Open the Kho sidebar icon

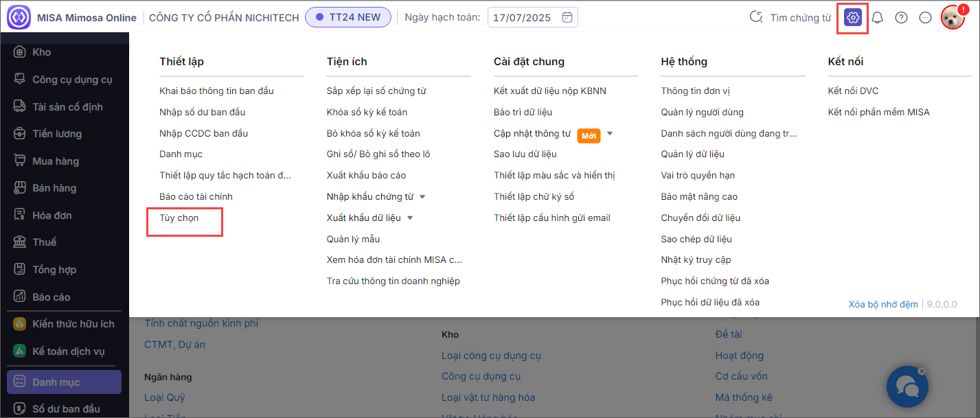click(20, 52)
